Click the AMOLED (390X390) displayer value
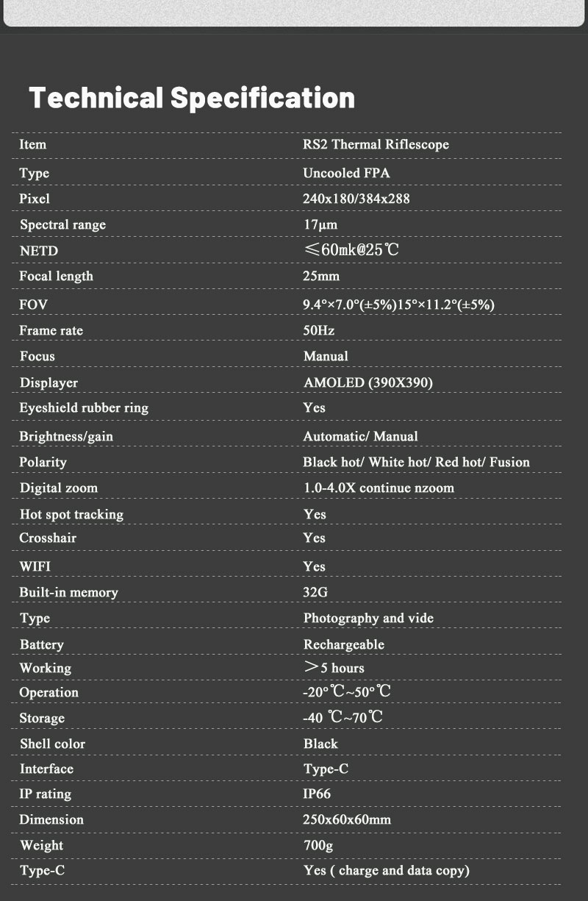 (x=368, y=382)
